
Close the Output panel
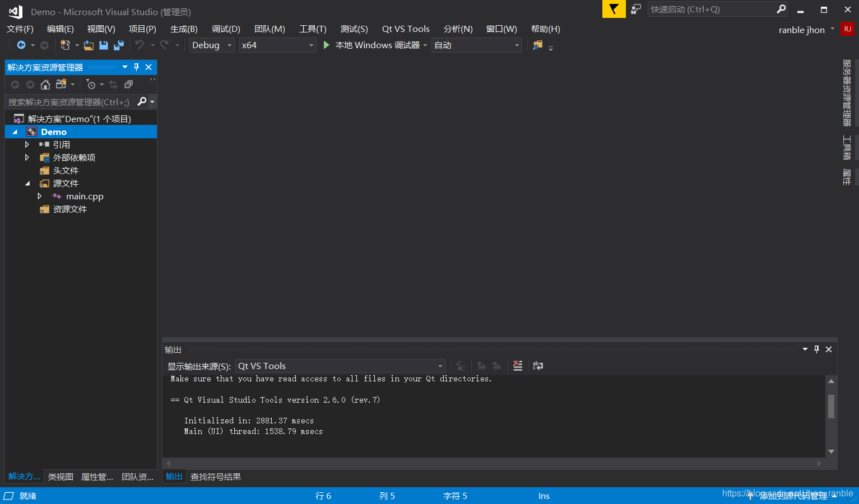click(x=829, y=349)
